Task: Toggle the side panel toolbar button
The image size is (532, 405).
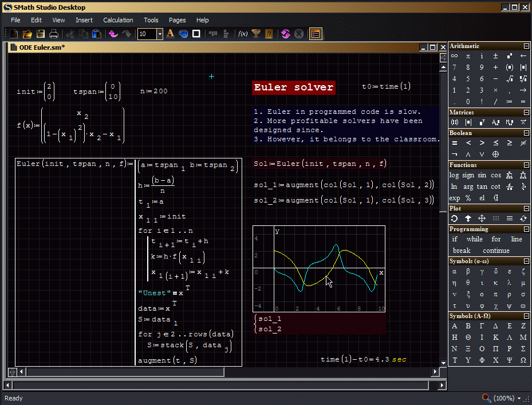Action: (315, 34)
